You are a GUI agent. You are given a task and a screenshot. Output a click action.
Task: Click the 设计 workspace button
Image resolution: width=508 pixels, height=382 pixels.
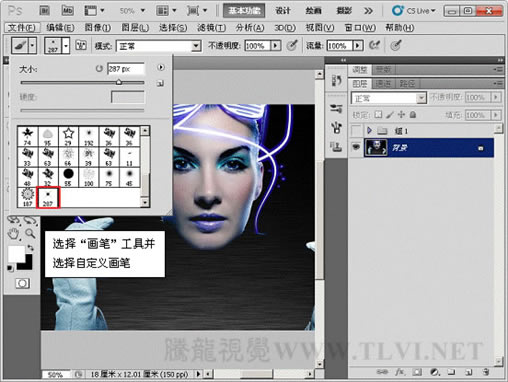click(x=283, y=11)
